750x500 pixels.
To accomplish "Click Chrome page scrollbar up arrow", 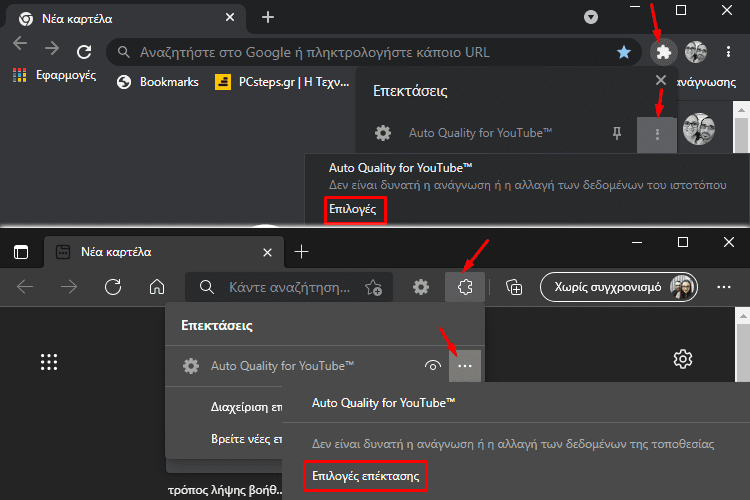I will 741,110.
